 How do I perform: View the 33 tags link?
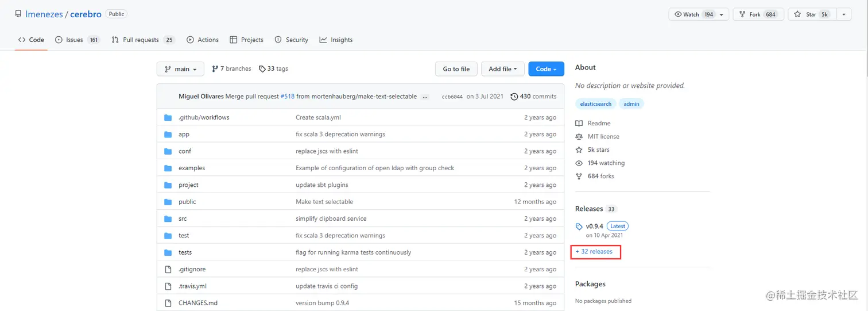pos(273,69)
